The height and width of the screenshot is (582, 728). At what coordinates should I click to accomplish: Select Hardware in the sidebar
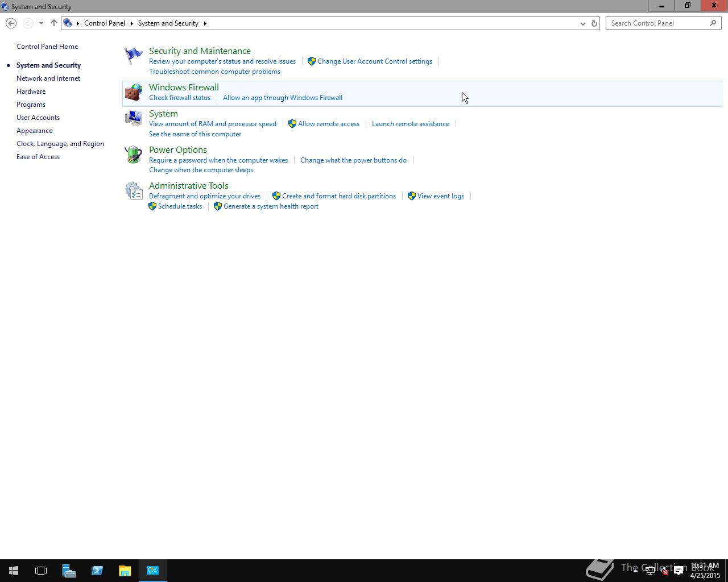(x=31, y=92)
